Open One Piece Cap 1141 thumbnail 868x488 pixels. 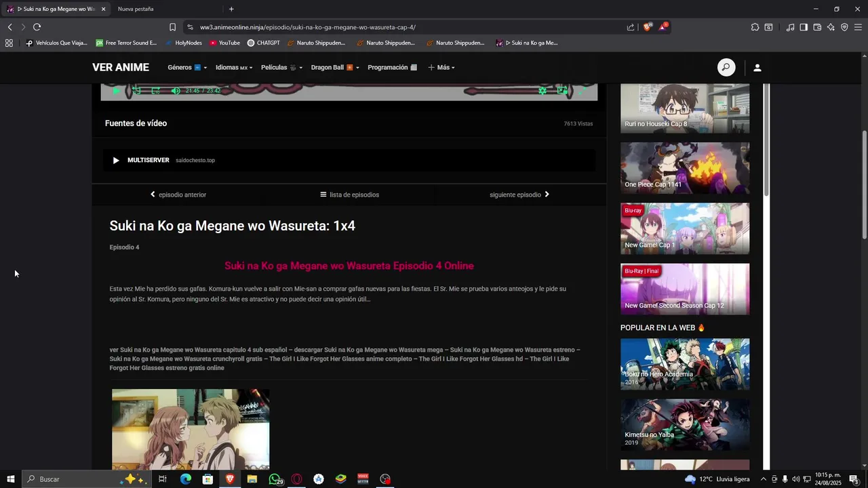click(685, 168)
